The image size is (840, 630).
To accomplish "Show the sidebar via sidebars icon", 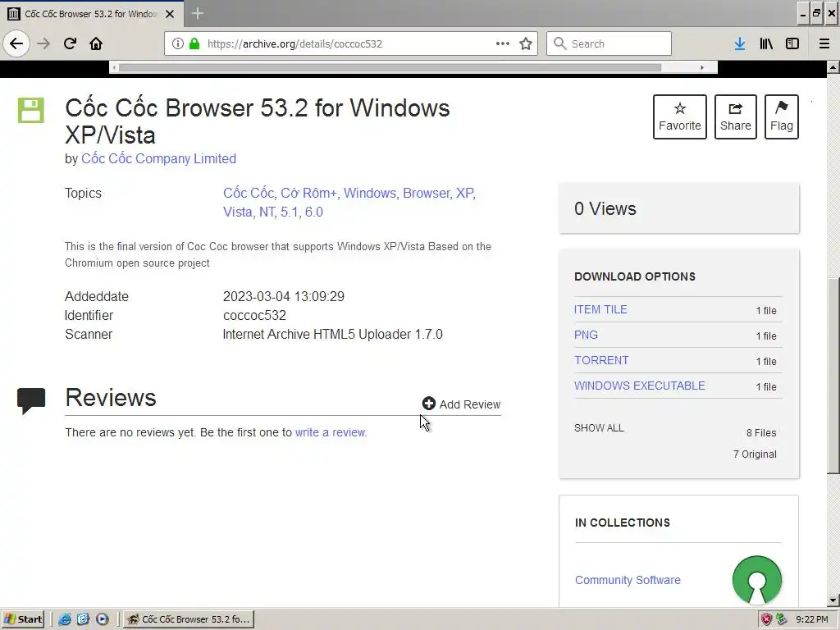I will point(792,43).
